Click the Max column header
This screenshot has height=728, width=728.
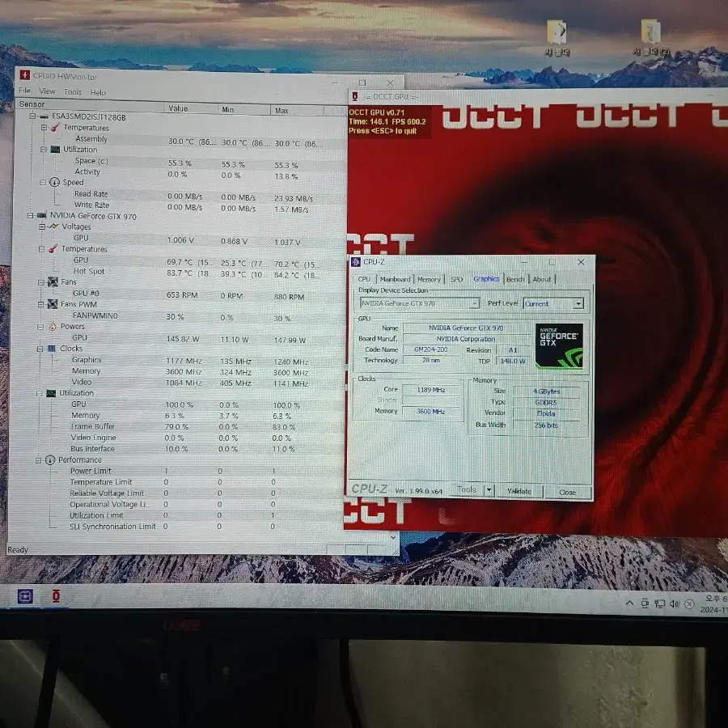[297, 111]
